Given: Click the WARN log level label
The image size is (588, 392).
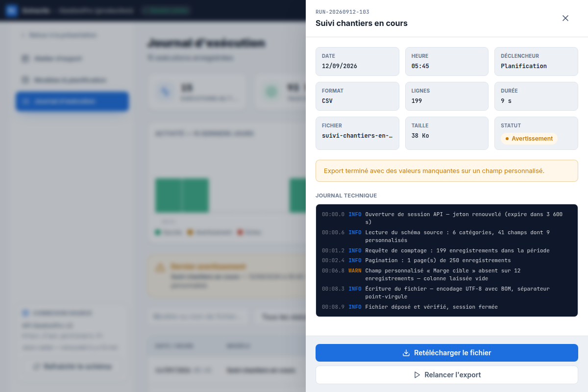Looking at the screenshot, I should (355, 270).
